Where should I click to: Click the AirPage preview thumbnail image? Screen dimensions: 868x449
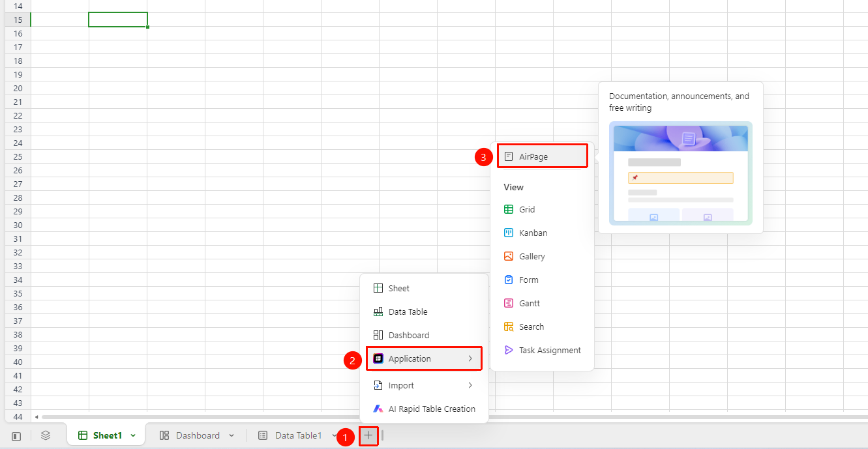coord(681,173)
